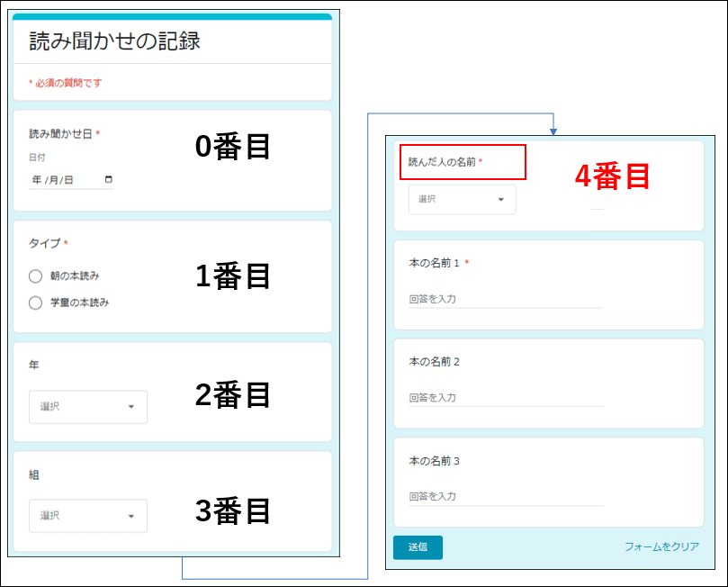Click the 組 question label
This screenshot has height=587, width=728.
34,474
